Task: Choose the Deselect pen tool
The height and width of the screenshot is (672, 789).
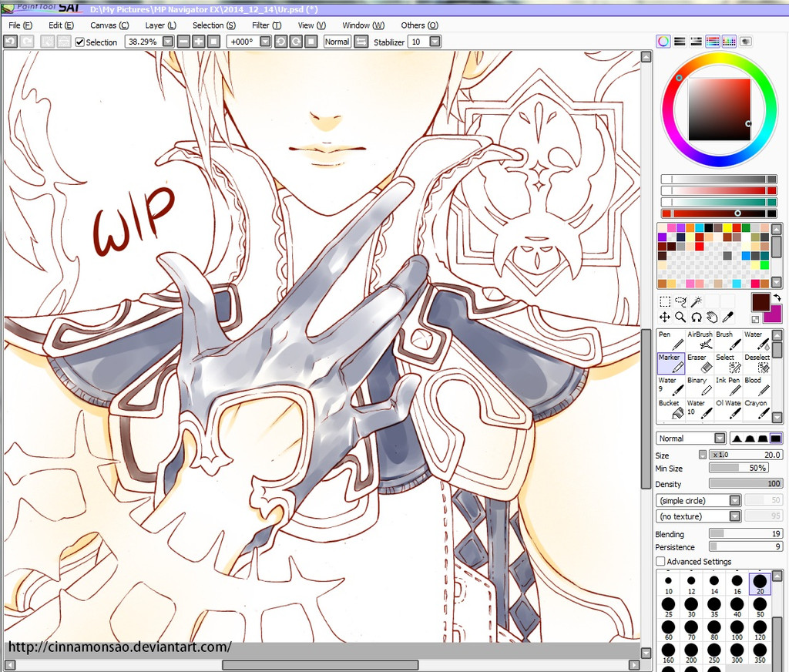Action: point(757,363)
